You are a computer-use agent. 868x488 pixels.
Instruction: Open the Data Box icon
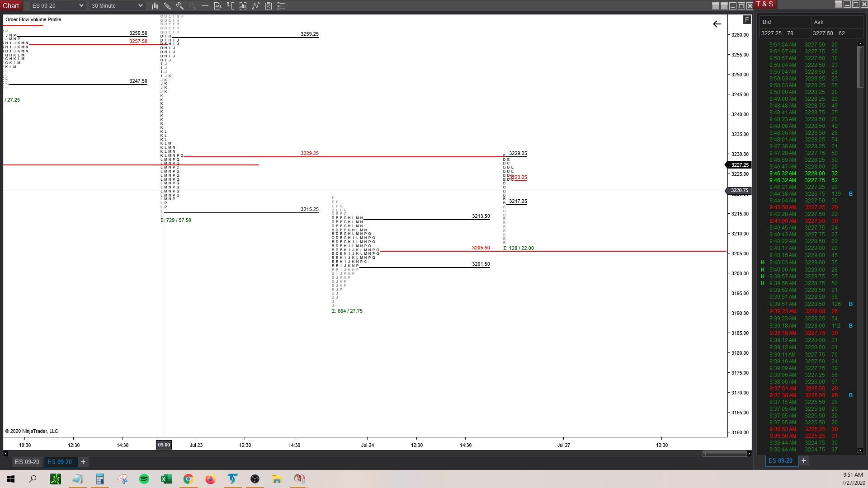217,6
